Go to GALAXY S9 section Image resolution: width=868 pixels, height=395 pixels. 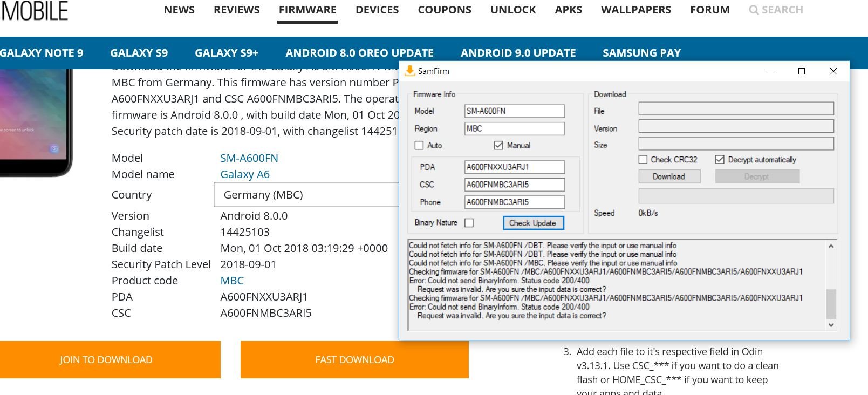tap(139, 53)
